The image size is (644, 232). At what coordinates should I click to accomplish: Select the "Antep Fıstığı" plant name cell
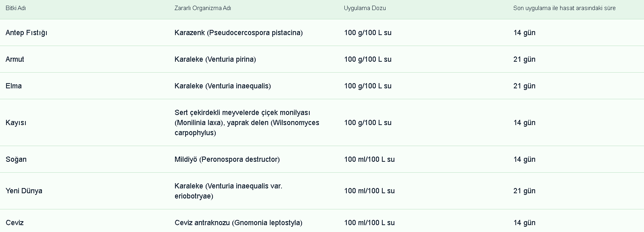26,33
